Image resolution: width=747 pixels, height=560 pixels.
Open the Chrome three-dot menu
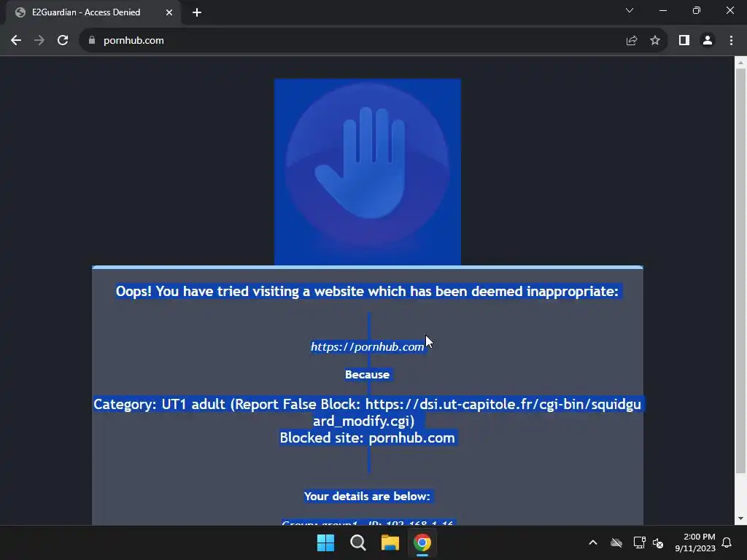pos(731,41)
